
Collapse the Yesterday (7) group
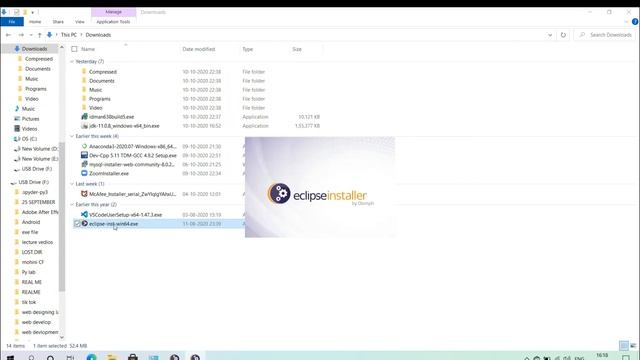tap(72, 62)
